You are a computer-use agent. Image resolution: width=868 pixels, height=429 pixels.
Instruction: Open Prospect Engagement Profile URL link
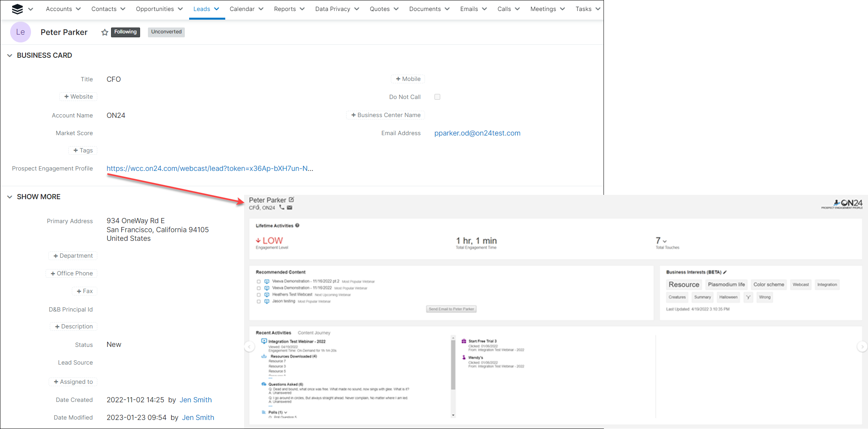pyautogui.click(x=210, y=169)
